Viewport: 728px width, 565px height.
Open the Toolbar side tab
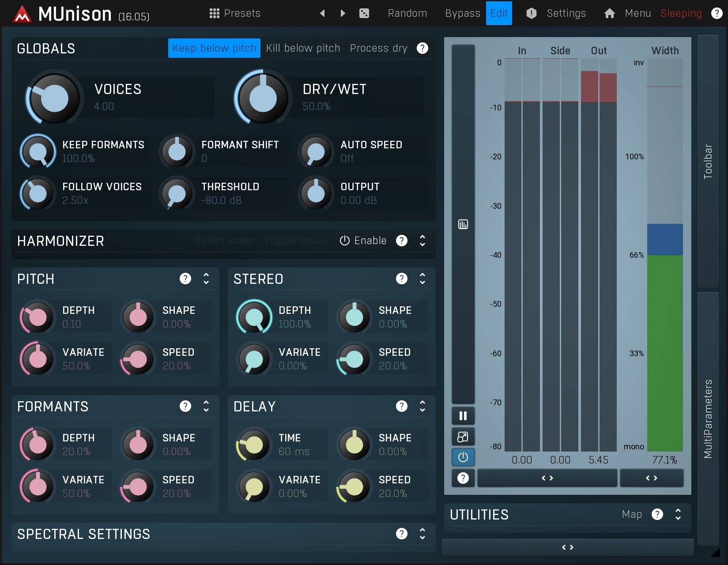coord(708,162)
